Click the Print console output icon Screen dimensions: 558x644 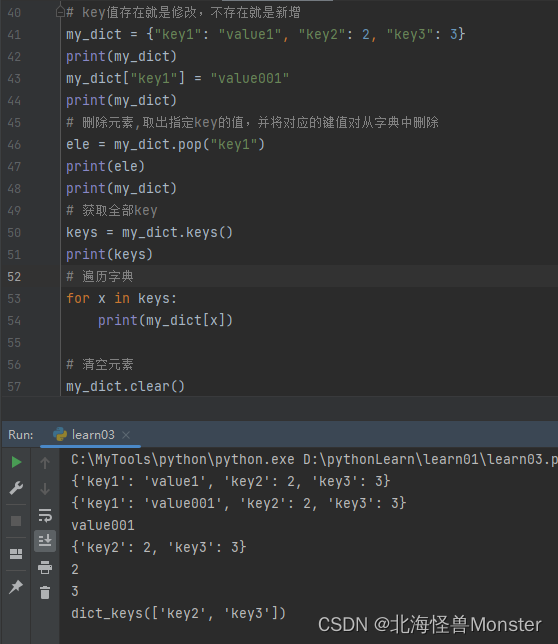(45, 567)
